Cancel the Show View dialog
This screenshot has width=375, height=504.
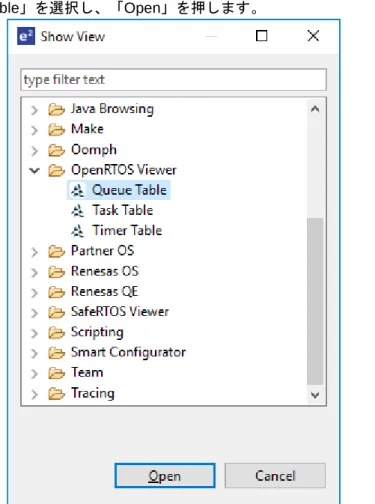pos(275,476)
